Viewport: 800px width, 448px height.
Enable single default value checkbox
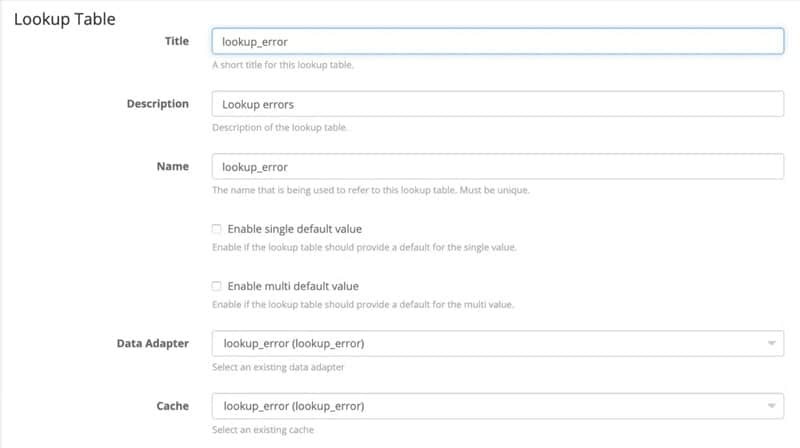(x=217, y=229)
